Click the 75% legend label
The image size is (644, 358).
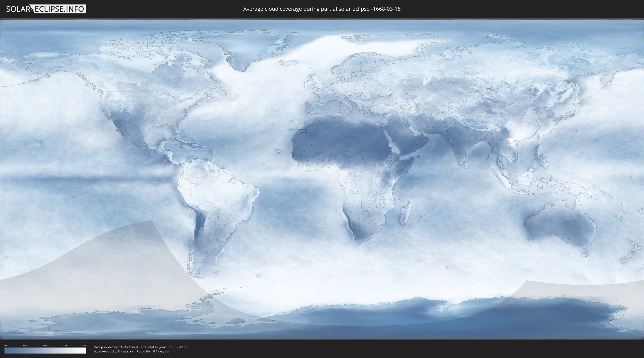tap(65, 345)
